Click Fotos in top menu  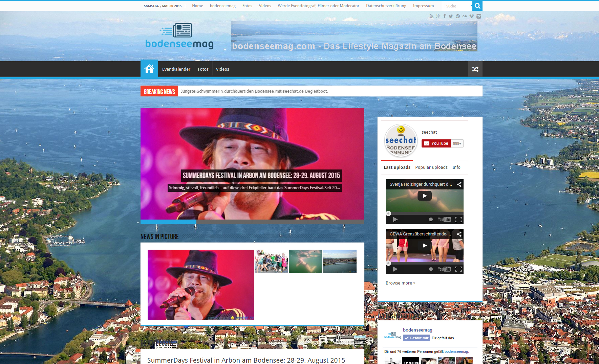[247, 6]
